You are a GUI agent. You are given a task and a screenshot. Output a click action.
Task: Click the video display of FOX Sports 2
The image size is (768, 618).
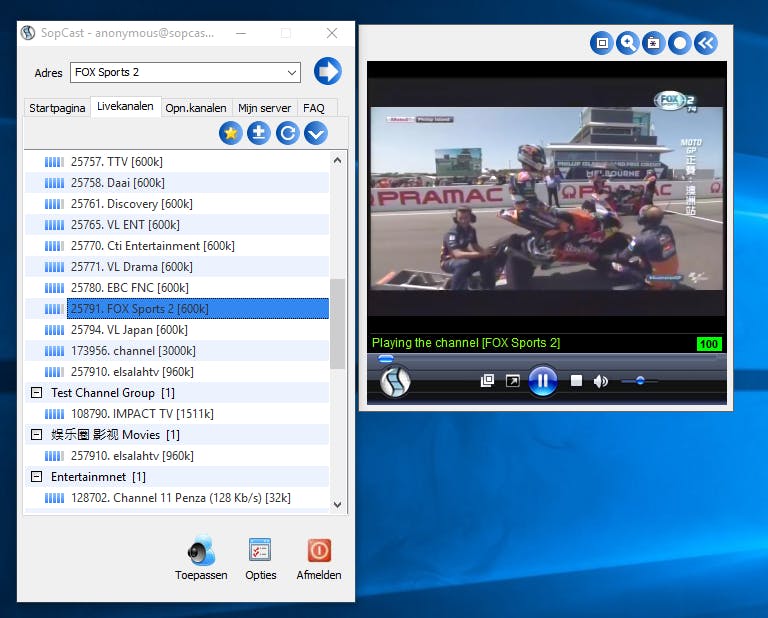click(x=547, y=198)
